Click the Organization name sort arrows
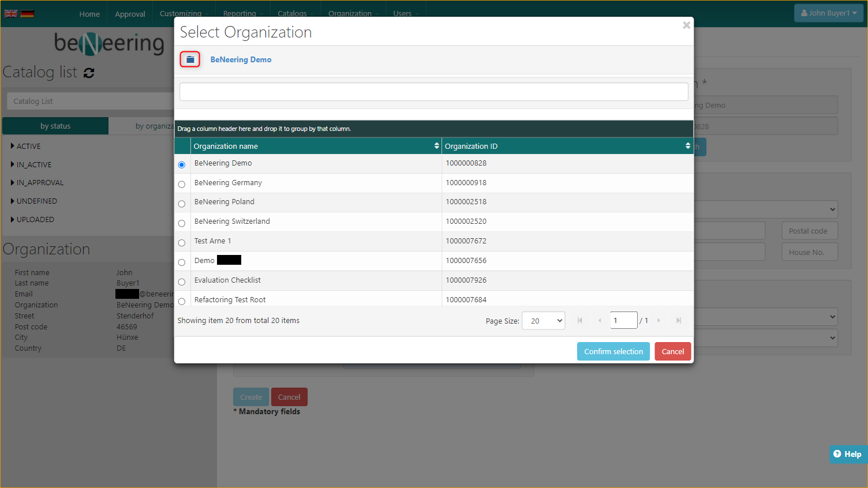 [x=436, y=146]
